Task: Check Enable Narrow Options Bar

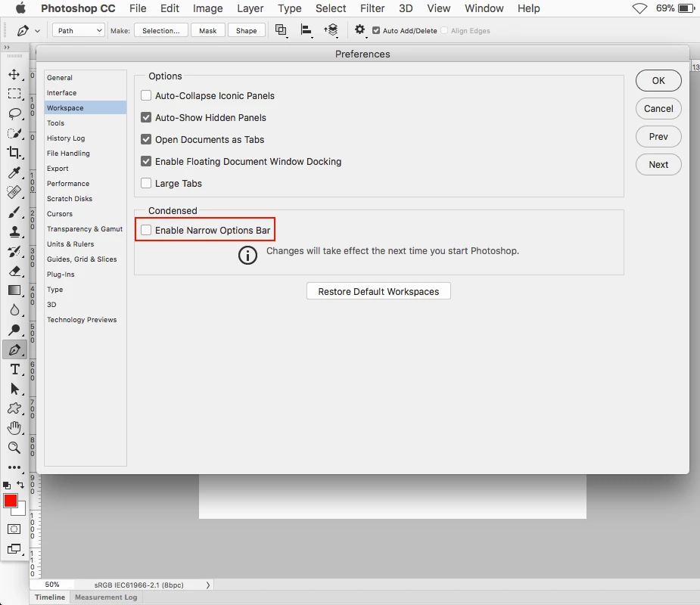Action: 146,230
